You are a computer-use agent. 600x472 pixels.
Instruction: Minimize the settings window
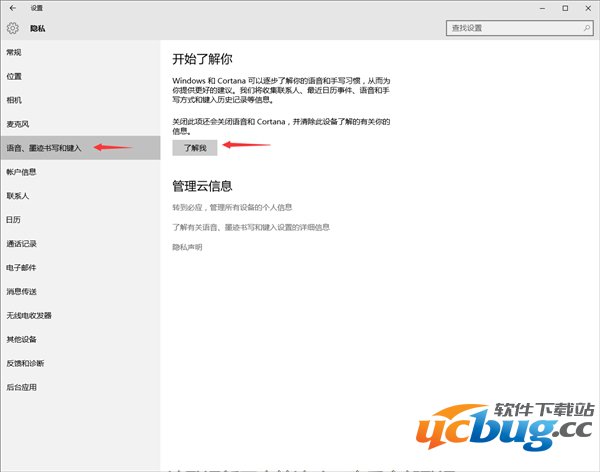(x=543, y=8)
